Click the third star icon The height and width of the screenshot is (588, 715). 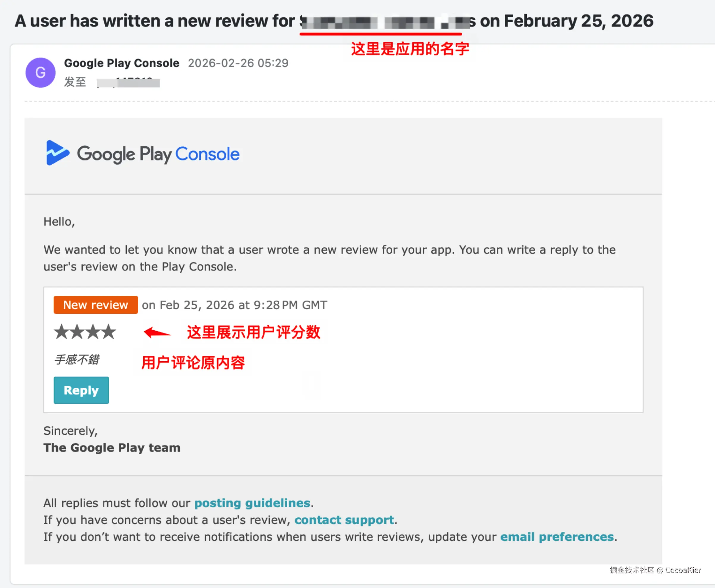click(93, 332)
